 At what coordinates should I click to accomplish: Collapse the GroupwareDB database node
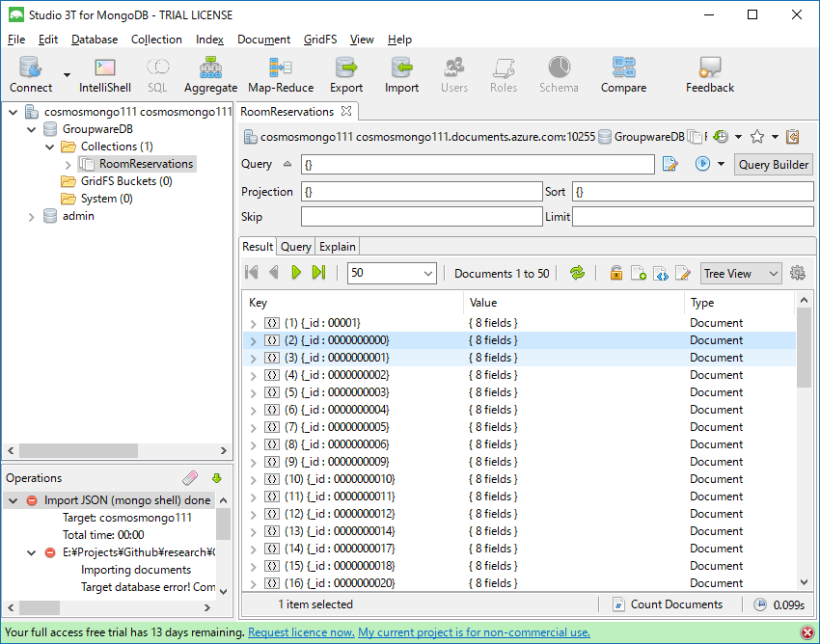click(x=32, y=129)
